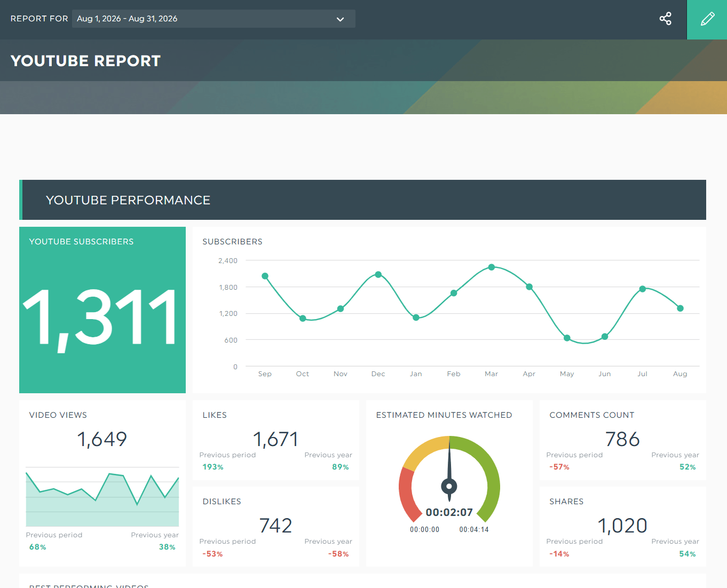
Task: Click the Dec data point on subscribers chart
Action: coord(378,274)
